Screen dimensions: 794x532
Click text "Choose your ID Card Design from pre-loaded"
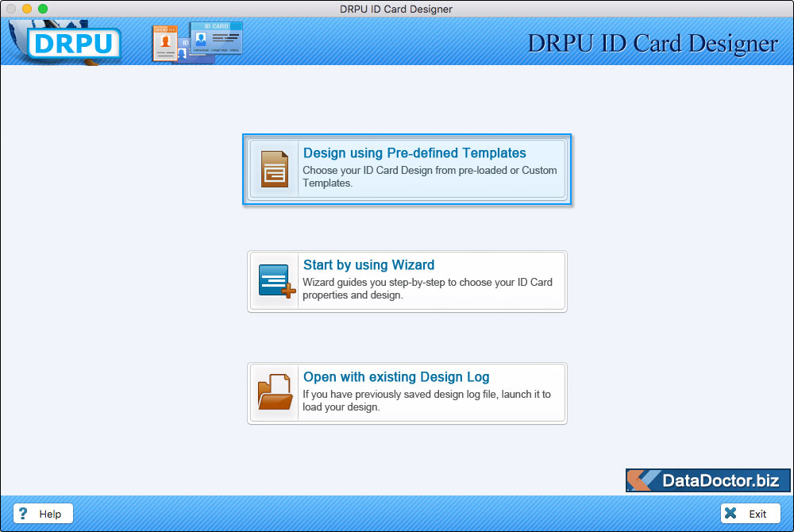[404, 171]
